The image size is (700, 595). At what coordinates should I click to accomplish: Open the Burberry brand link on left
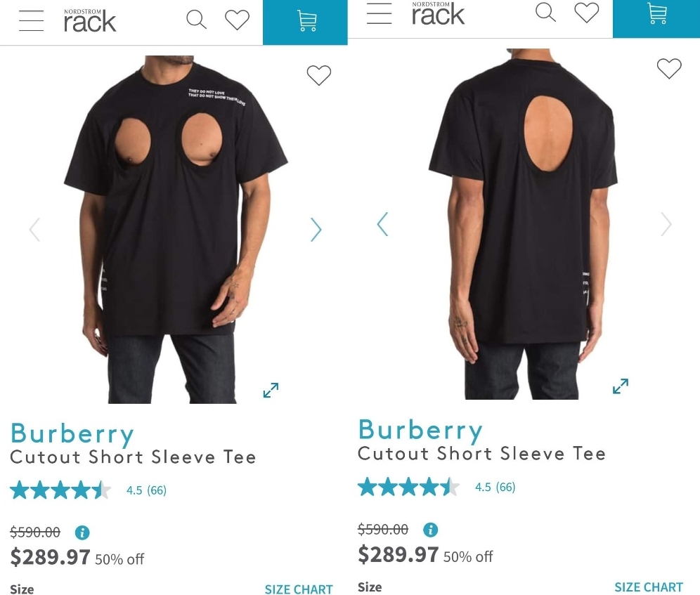pos(72,434)
